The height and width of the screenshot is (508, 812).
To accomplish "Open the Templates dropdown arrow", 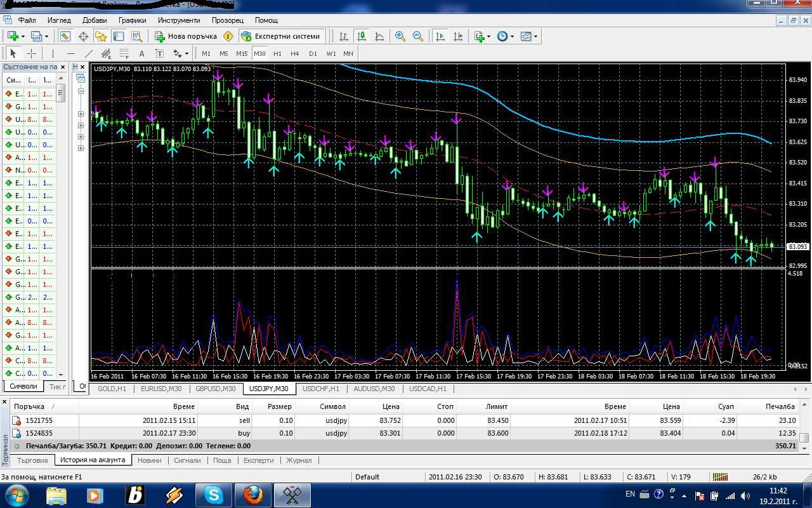I will [x=536, y=36].
